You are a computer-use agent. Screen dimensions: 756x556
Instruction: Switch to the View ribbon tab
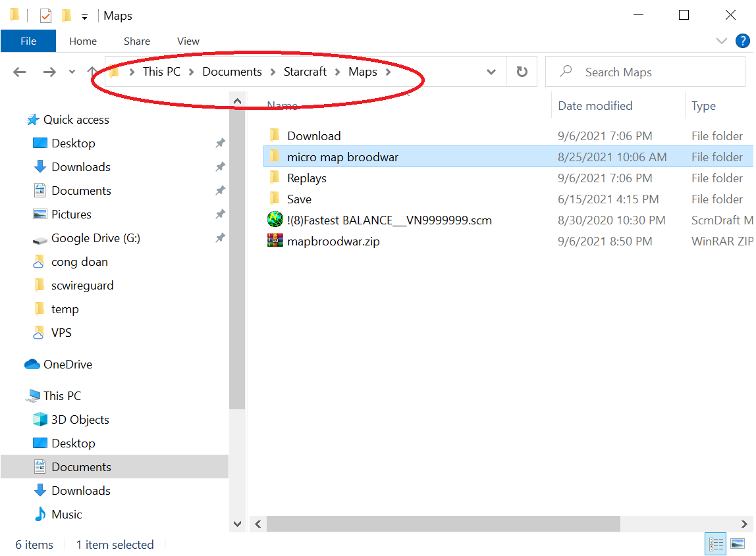(188, 41)
